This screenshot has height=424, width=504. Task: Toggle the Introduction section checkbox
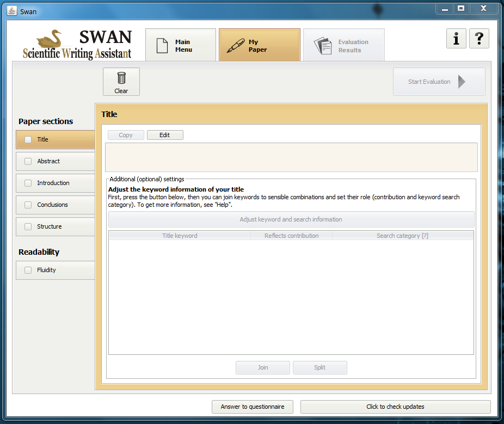pos(28,183)
